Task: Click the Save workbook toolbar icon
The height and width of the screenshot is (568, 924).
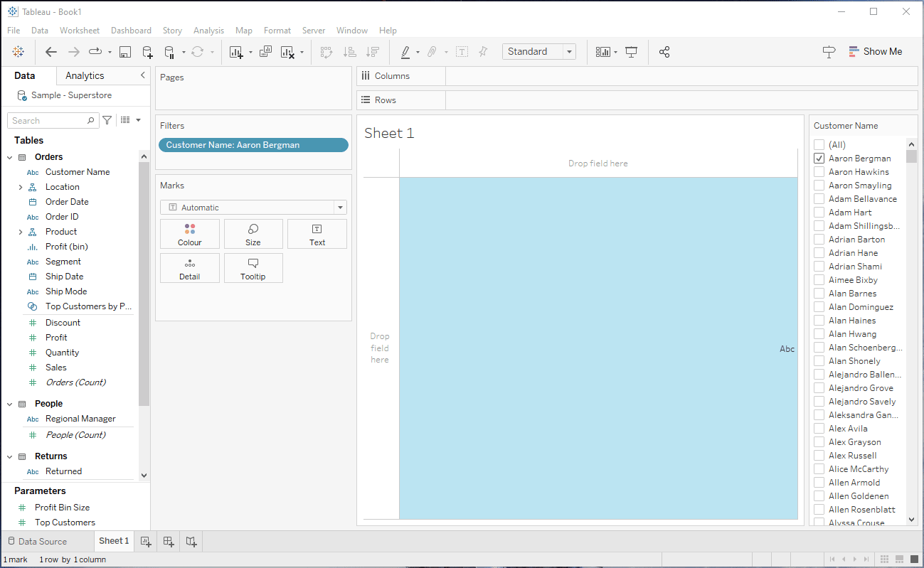Action: click(x=125, y=52)
